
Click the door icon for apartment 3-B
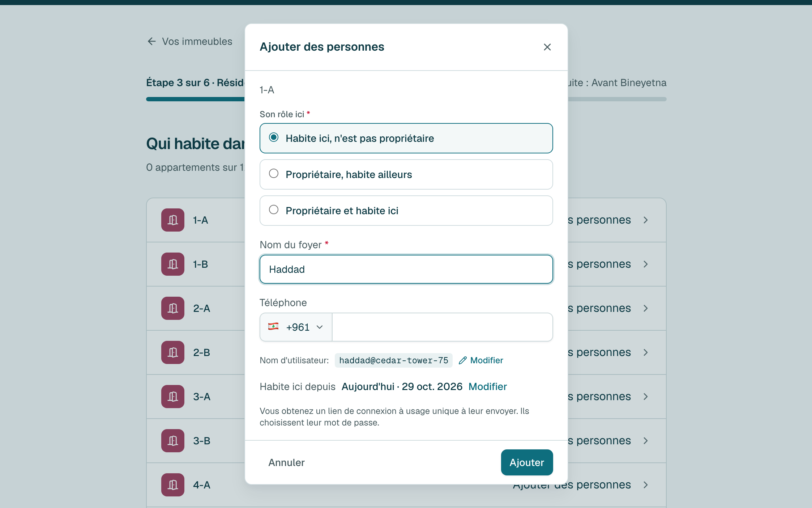[x=173, y=441]
